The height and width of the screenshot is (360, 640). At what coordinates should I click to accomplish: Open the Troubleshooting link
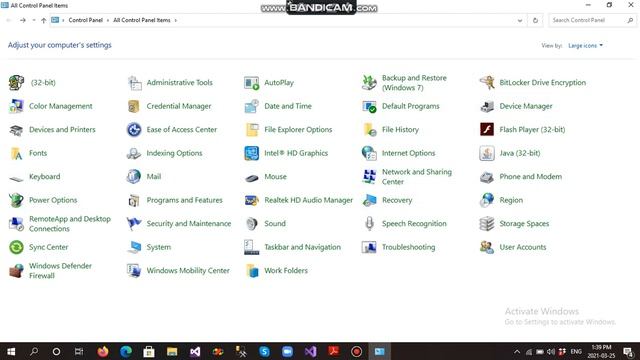point(409,247)
